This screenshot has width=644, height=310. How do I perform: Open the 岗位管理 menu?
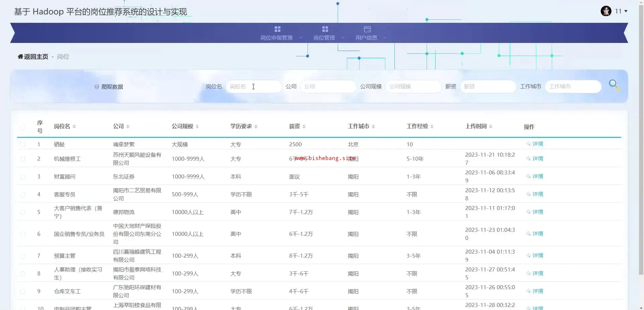pos(324,38)
